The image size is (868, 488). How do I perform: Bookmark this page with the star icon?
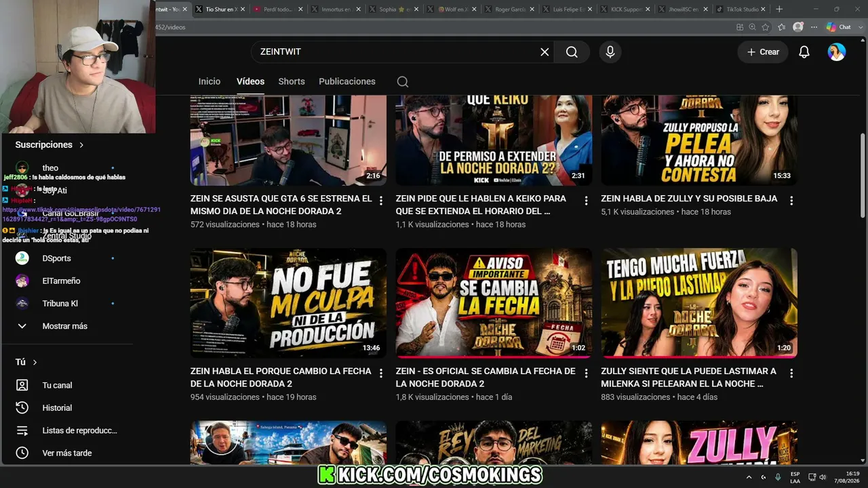[x=766, y=27]
